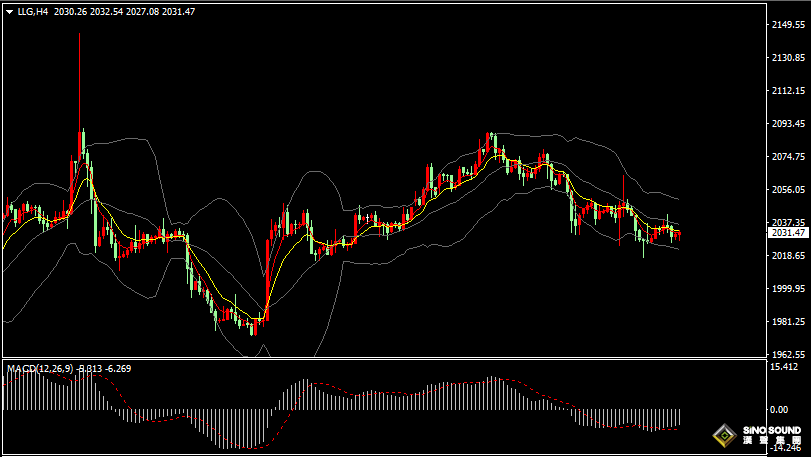Click the MACD(12,26,9) indicator label
Screen dimensions: 811x457
[x=40, y=369]
